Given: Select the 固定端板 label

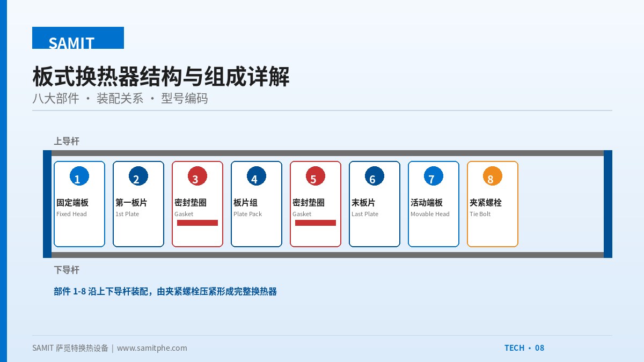Looking at the screenshot, I should 72,203.
